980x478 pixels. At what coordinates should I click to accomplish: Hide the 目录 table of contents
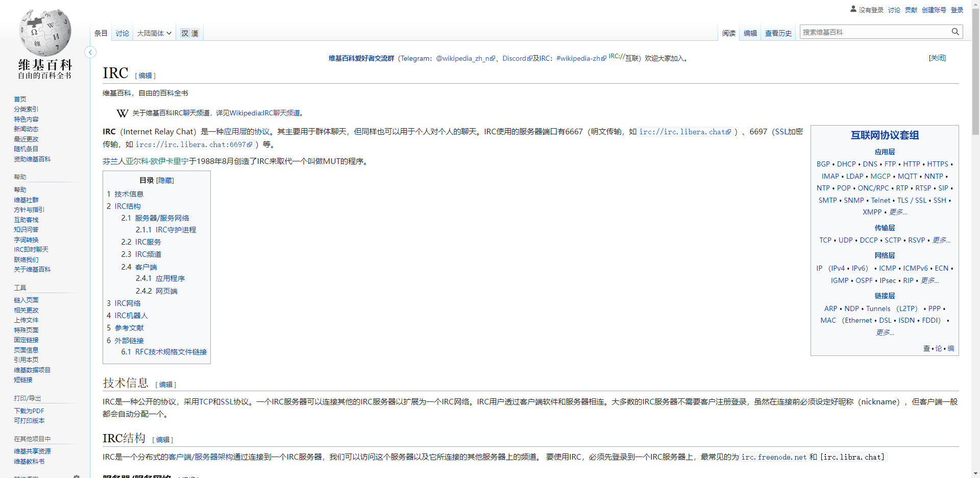tap(165, 180)
